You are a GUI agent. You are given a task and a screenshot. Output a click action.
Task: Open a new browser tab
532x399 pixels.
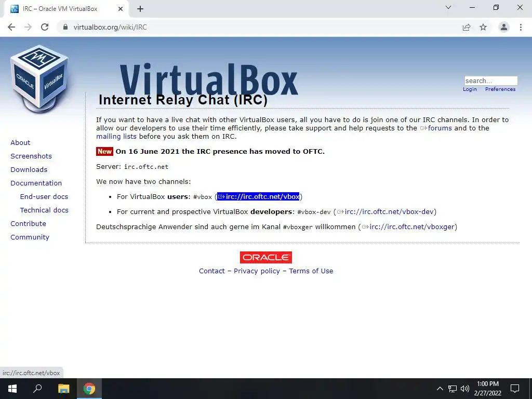point(140,9)
